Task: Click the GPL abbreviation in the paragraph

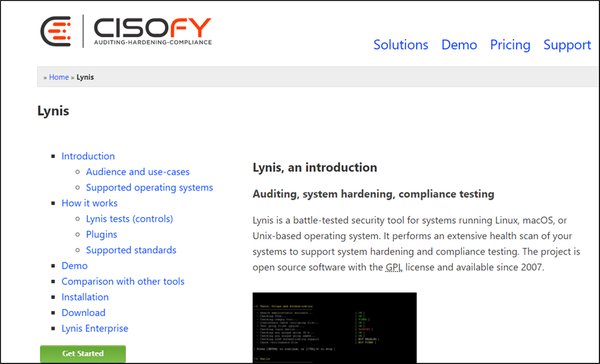Action: (x=393, y=267)
